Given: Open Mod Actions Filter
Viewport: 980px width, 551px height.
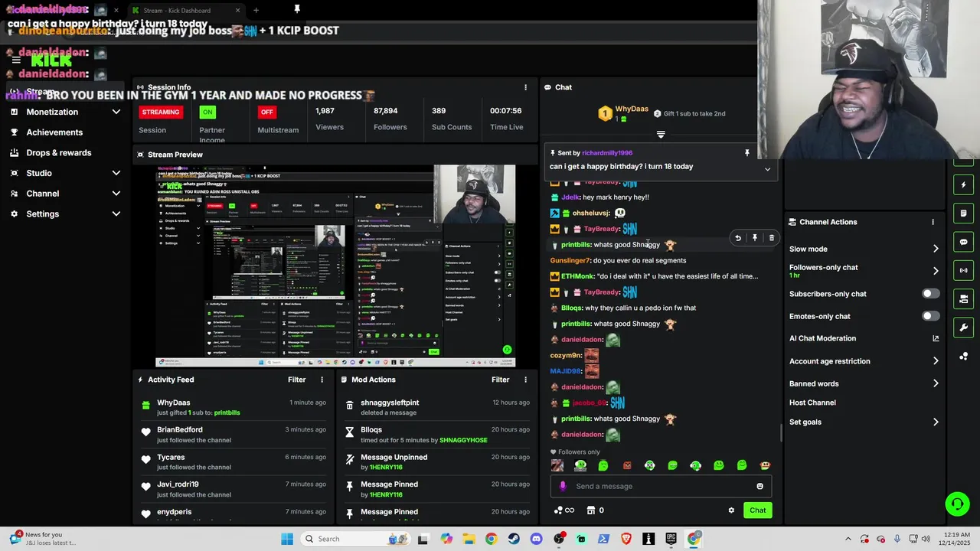Looking at the screenshot, I should pyautogui.click(x=500, y=380).
